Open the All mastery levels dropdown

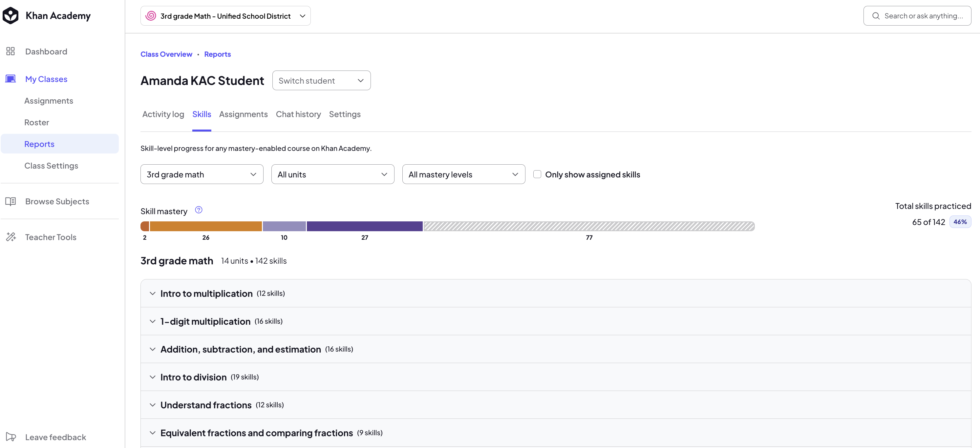click(x=463, y=174)
